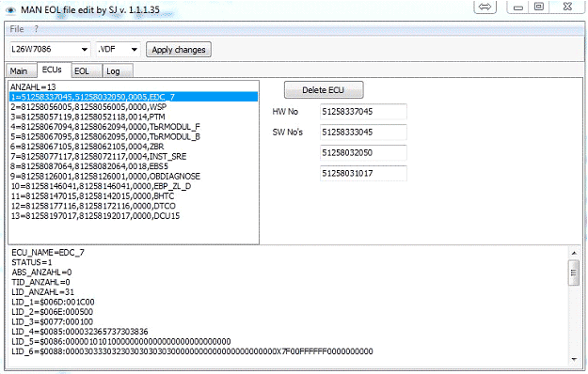Screen dimensions: 588x374
Task: Click the LID_1=$006D:001C00 line
Action: [x=53, y=302]
